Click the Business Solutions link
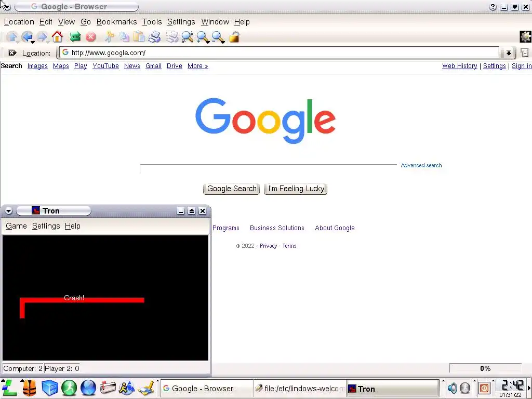 (x=277, y=228)
